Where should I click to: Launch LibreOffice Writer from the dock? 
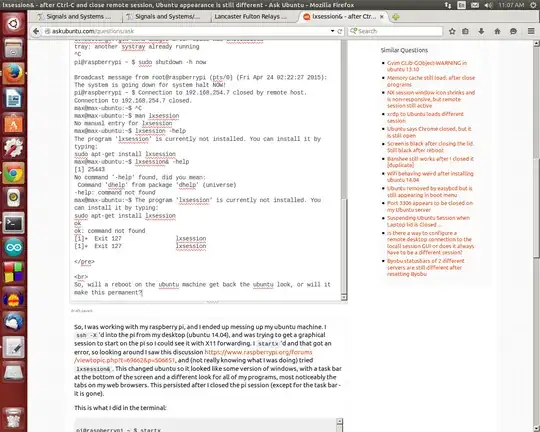point(13,98)
